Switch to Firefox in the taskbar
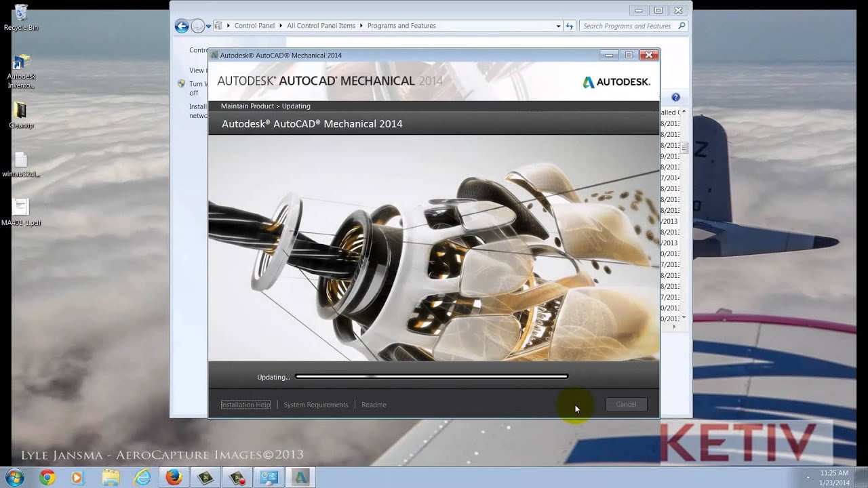The image size is (868, 488). tap(174, 477)
